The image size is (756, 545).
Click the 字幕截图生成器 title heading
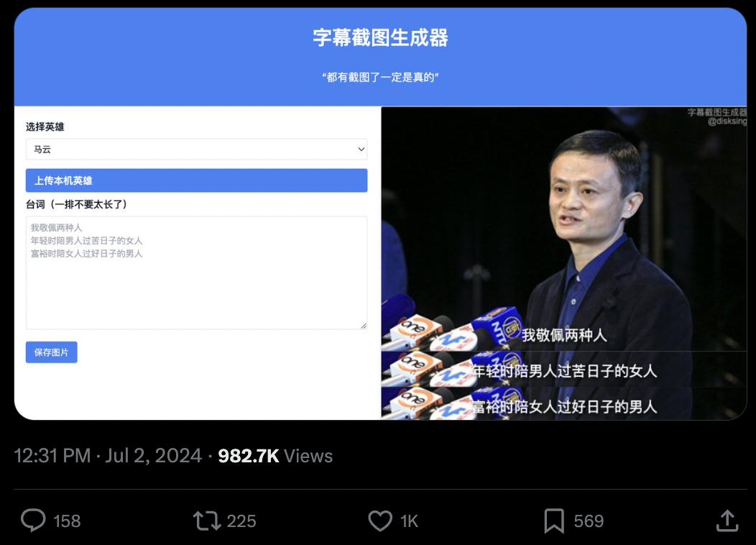tap(380, 37)
